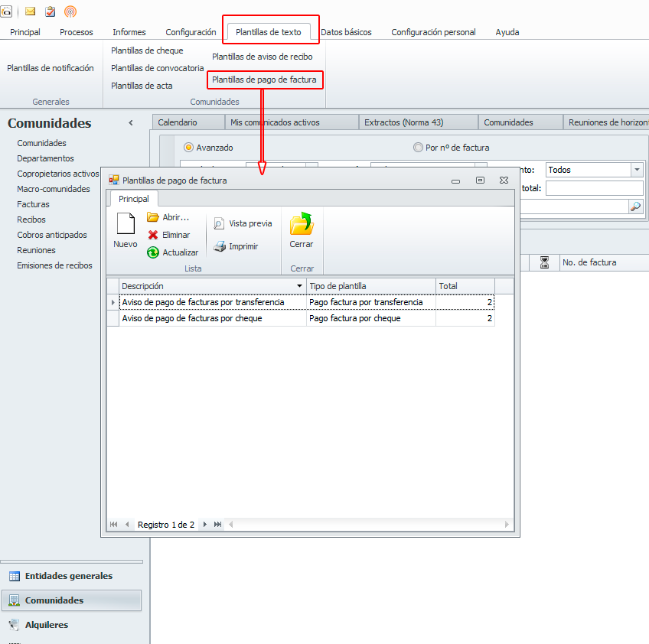This screenshot has width=649, height=644.
Task: Open the Datos básicos ribbon tab
Action: [346, 32]
